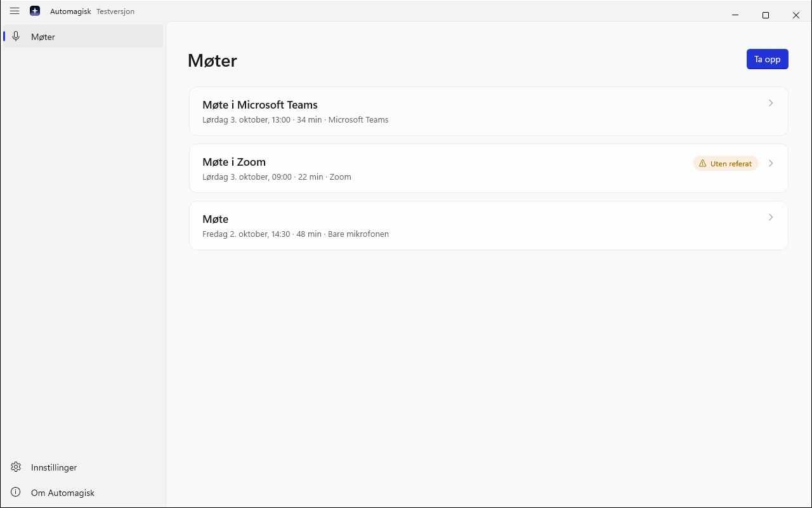Click the Uten referat badge
The width and height of the screenshot is (812, 508).
pyautogui.click(x=725, y=163)
